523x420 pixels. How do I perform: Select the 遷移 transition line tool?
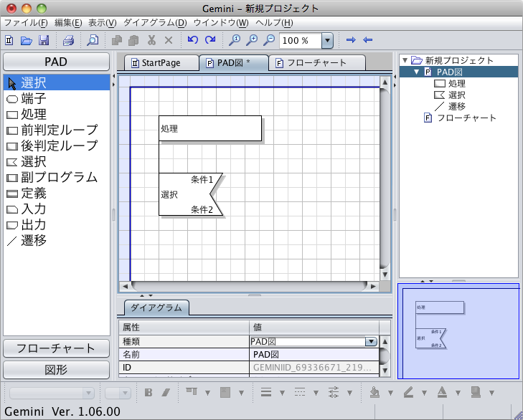tap(57, 240)
